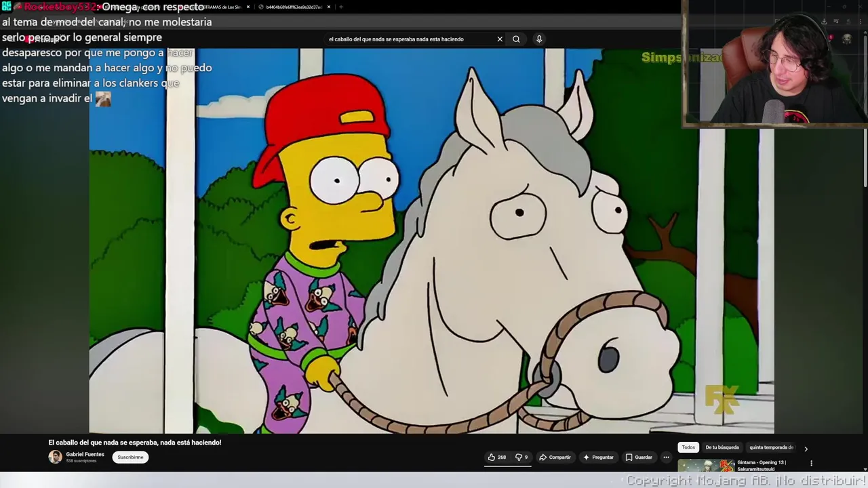
Task: Open options menu for Gintama video
Action: tap(811, 464)
